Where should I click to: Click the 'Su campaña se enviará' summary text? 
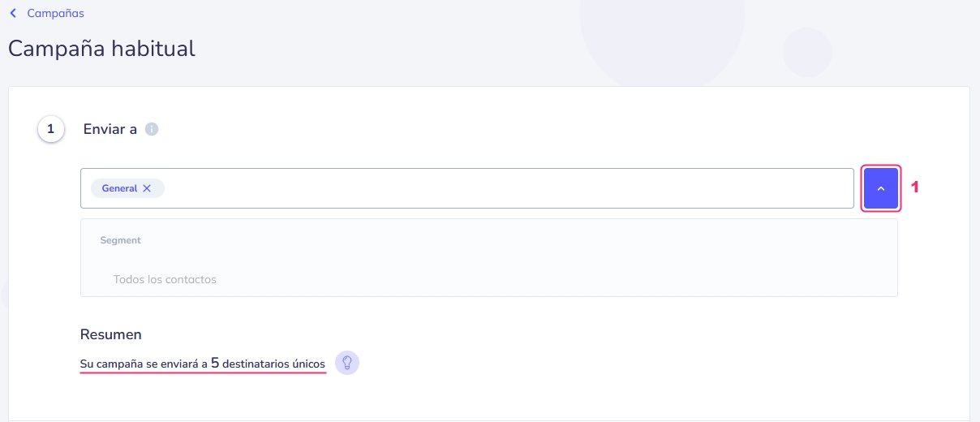(139, 364)
